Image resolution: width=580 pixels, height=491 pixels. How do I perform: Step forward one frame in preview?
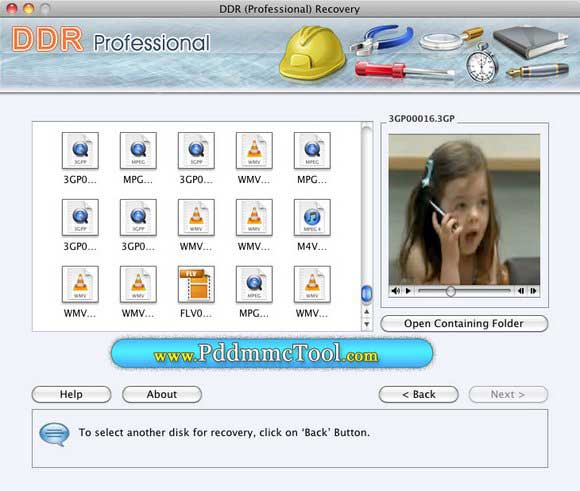533,291
